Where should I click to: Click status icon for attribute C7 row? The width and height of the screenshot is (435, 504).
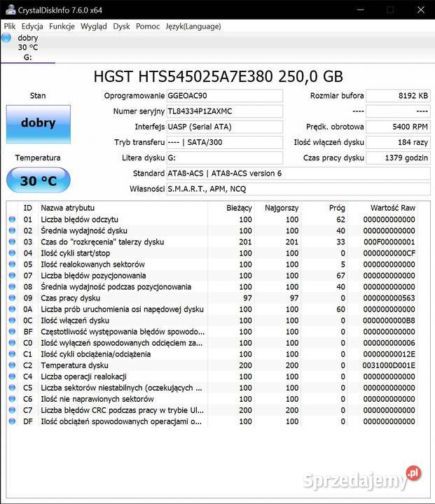pyautogui.click(x=12, y=410)
